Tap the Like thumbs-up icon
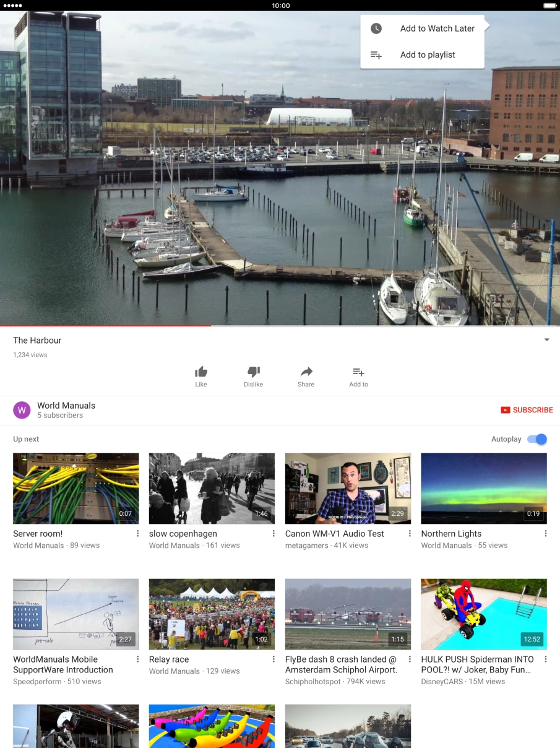The image size is (560, 748). [x=201, y=372]
